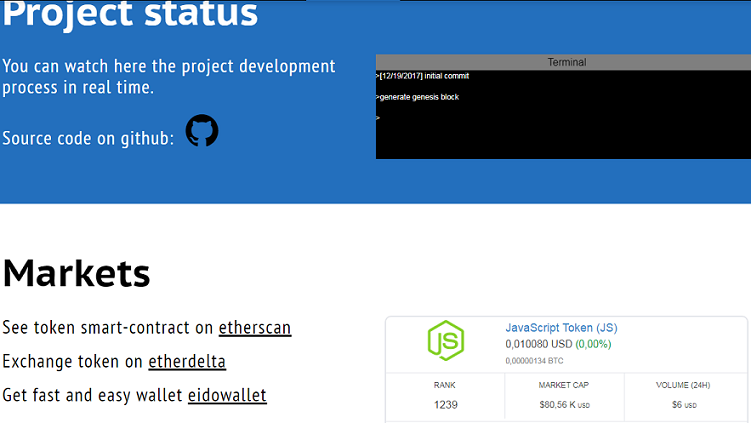Open the etherdelta exchange link
Viewport: 751px width, 423px height.
click(x=187, y=361)
